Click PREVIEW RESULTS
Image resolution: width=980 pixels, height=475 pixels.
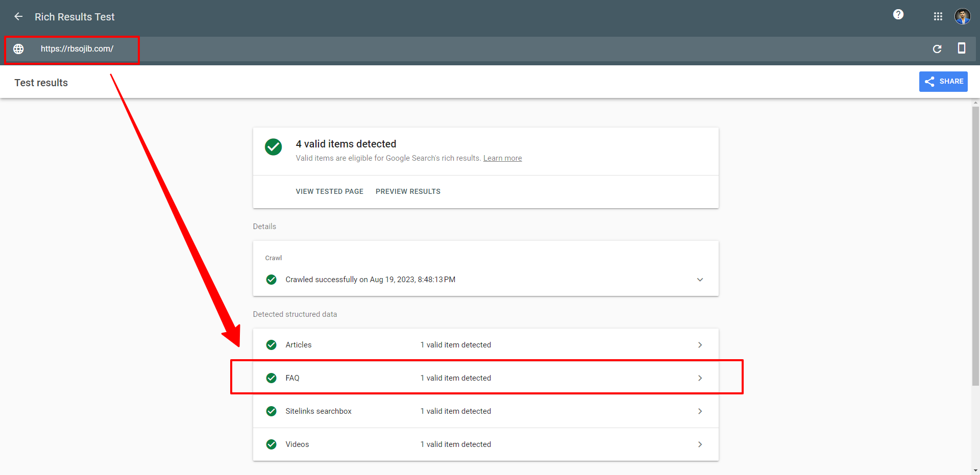click(408, 191)
